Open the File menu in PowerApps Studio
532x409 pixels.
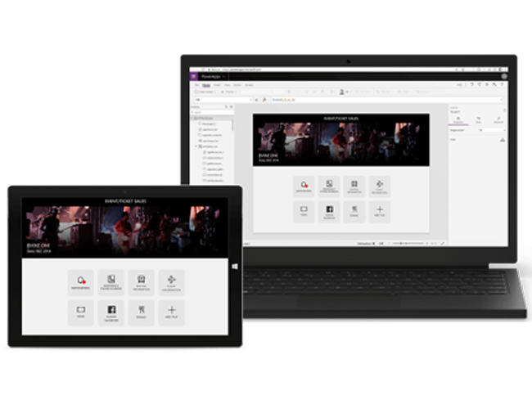click(x=196, y=85)
